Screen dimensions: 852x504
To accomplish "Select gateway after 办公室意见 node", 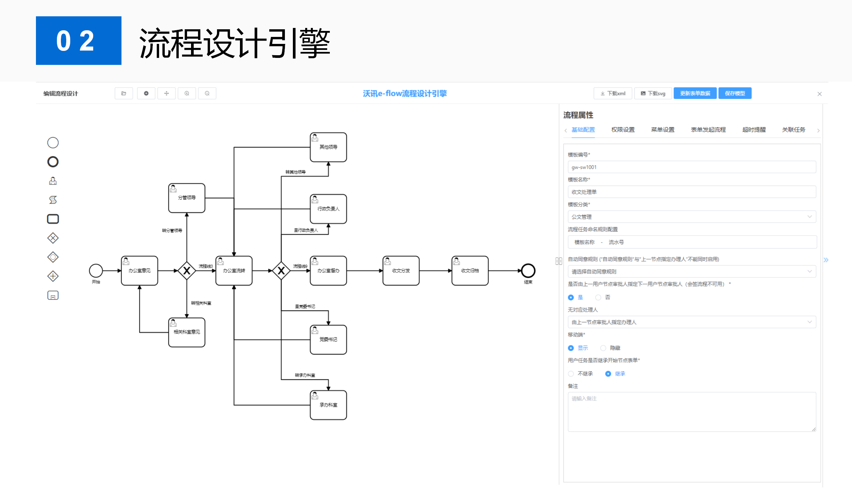I will (187, 271).
